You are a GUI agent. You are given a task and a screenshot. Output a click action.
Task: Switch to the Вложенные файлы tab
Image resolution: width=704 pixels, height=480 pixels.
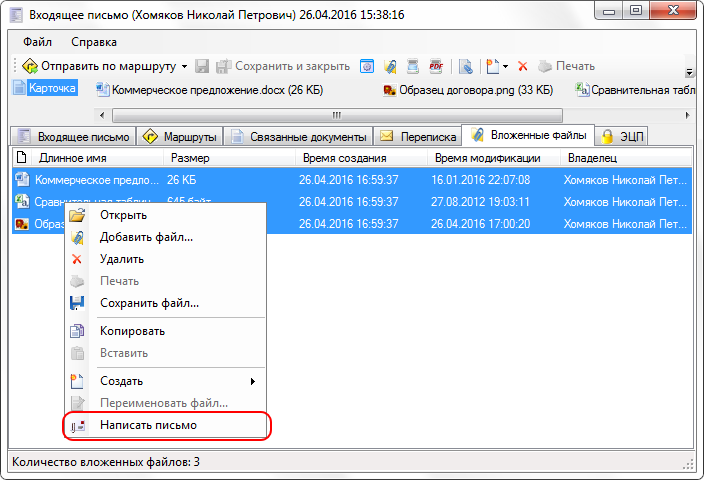pyautogui.click(x=528, y=135)
